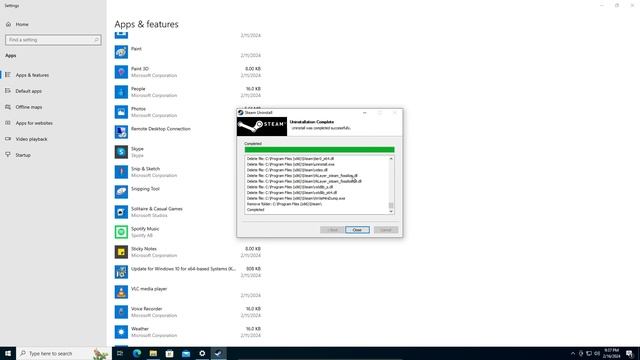Click the Offline maps sidebar icon
The width and height of the screenshot is (640, 360).
tap(8, 107)
